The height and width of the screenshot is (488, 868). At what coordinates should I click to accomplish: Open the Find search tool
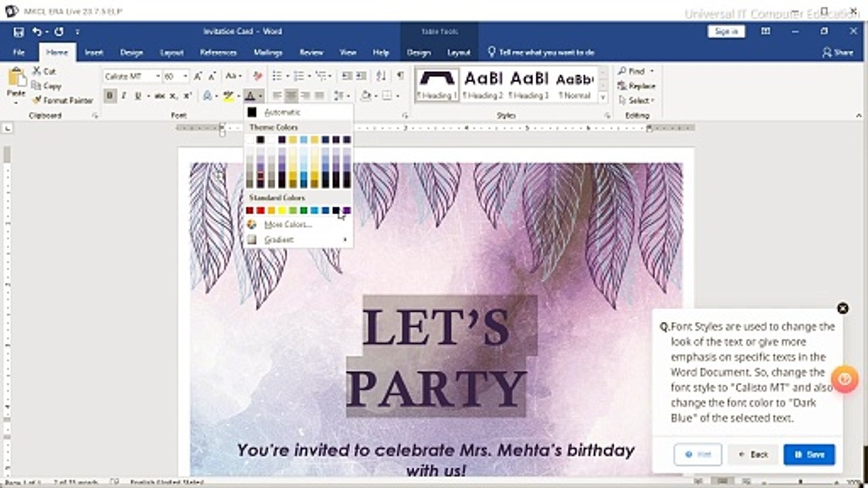(x=631, y=71)
